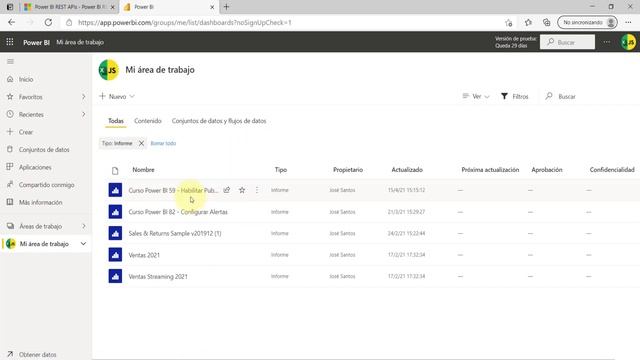Select Crear in sidebar
Screen dimensions: 640x360
pos(26,132)
